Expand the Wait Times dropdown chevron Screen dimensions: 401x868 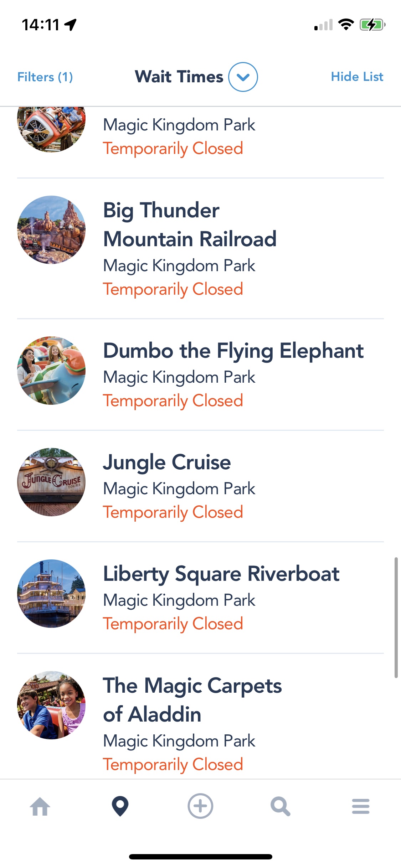[243, 77]
